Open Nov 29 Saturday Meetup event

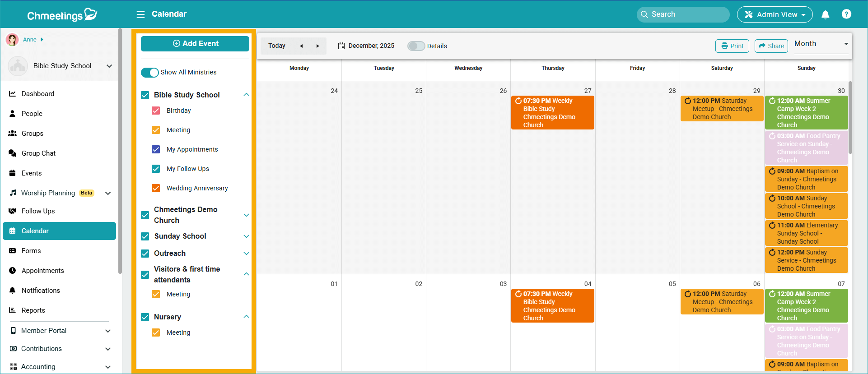pyautogui.click(x=722, y=109)
